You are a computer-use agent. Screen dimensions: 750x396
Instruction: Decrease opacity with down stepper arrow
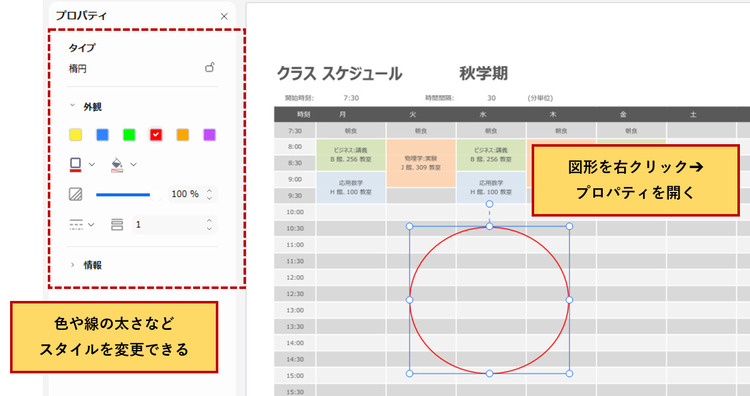209,198
